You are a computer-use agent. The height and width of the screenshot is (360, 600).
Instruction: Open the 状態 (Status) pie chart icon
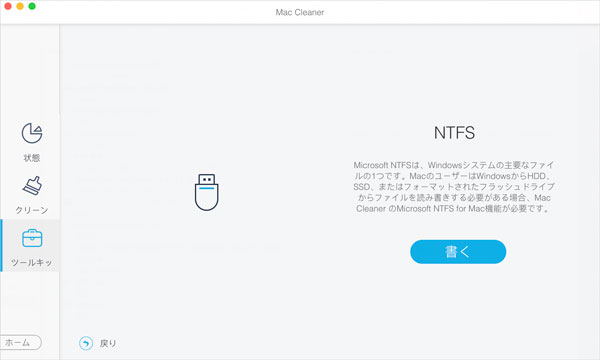pos(32,133)
